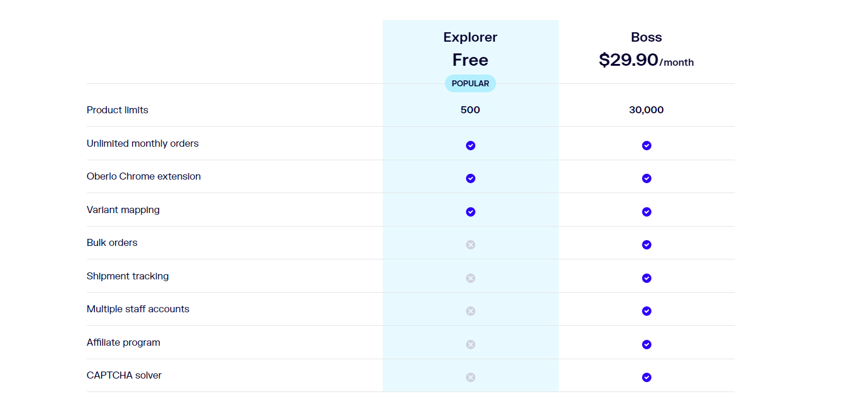Image resolution: width=868 pixels, height=405 pixels.
Task: Select the Boss plan heading
Action: [646, 37]
